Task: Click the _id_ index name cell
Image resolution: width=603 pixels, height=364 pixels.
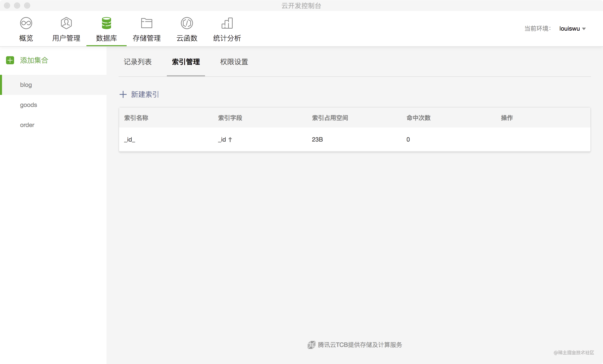Action: [x=130, y=140]
